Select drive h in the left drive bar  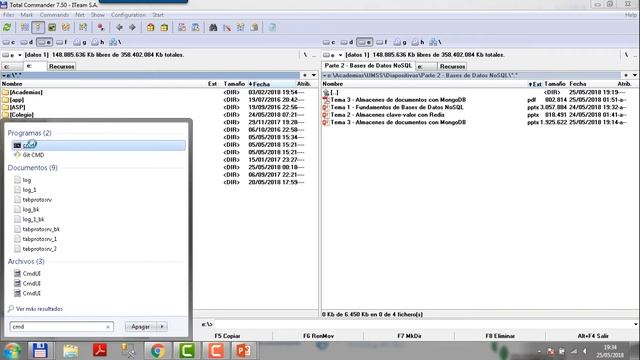click(x=98, y=42)
